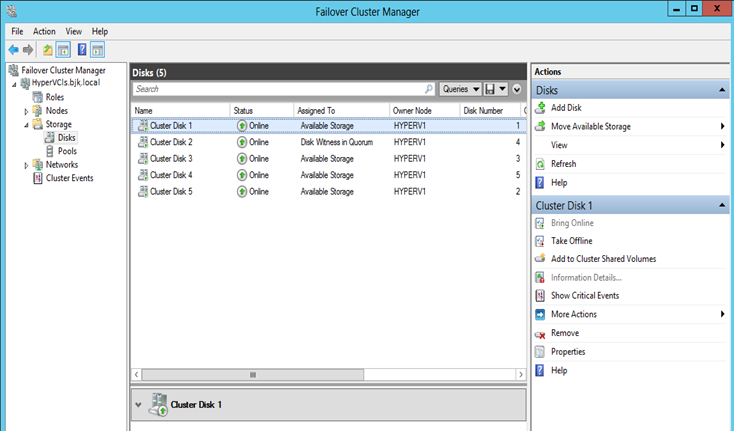
Task: Open the Action menu
Action: click(44, 31)
